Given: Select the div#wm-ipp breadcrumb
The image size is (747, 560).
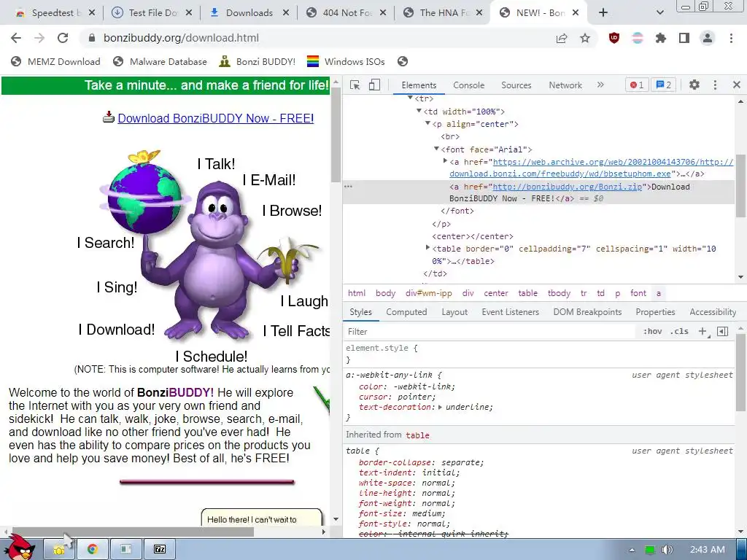Looking at the screenshot, I should click(429, 293).
